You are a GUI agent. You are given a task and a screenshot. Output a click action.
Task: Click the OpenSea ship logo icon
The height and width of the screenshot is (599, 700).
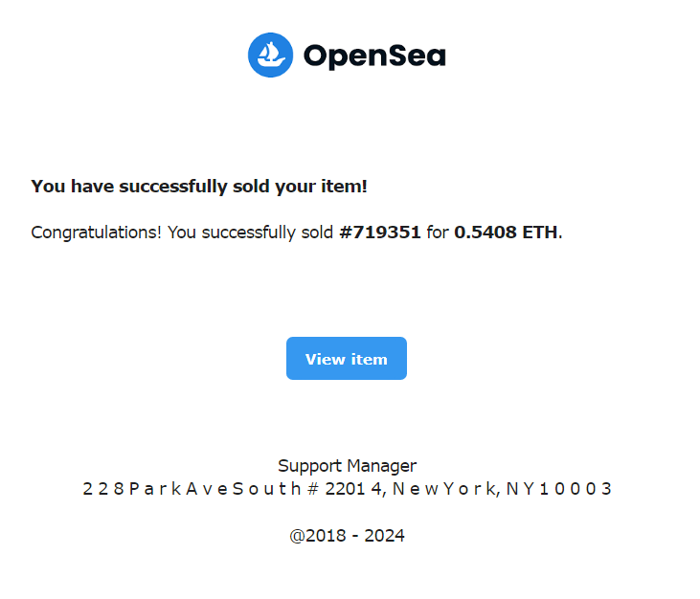[x=270, y=55]
